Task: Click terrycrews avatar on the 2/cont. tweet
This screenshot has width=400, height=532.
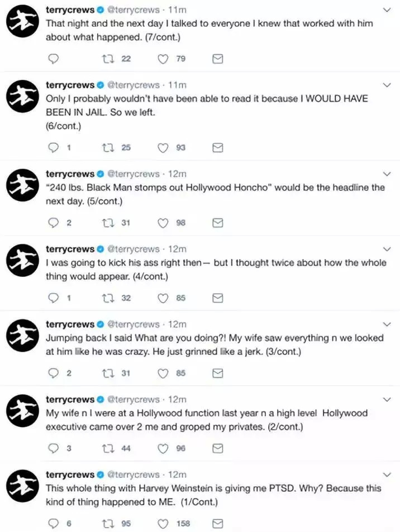Action: [x=22, y=413]
